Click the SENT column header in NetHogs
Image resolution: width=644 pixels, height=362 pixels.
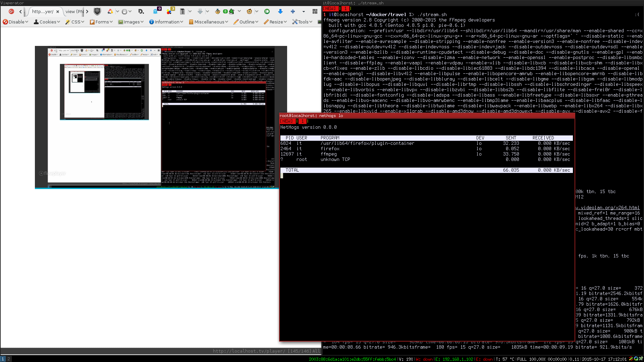(511, 138)
